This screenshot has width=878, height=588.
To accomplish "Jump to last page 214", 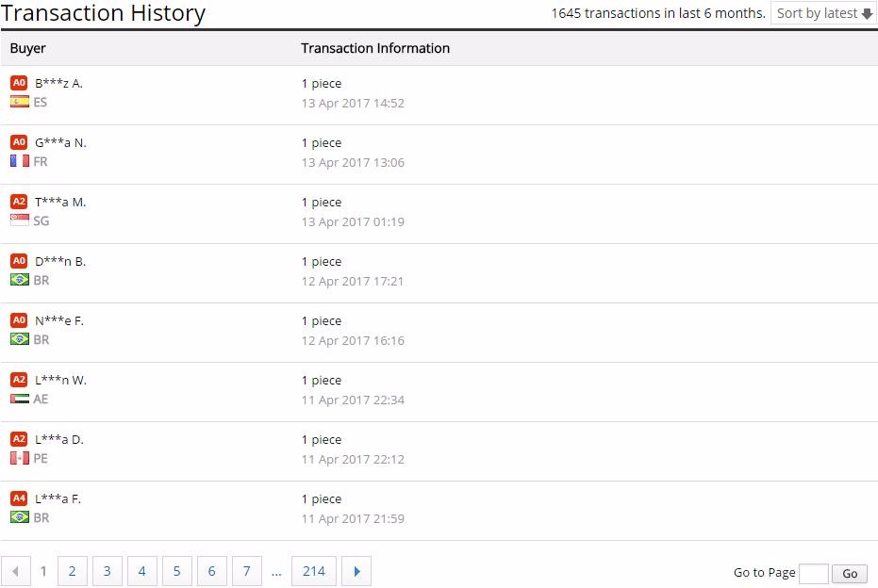I will 314,571.
